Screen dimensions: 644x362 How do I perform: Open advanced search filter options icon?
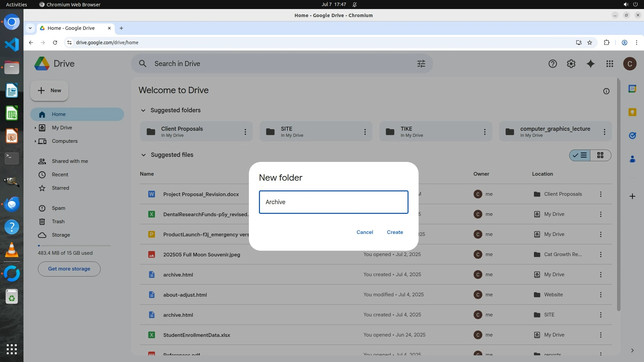point(421,64)
